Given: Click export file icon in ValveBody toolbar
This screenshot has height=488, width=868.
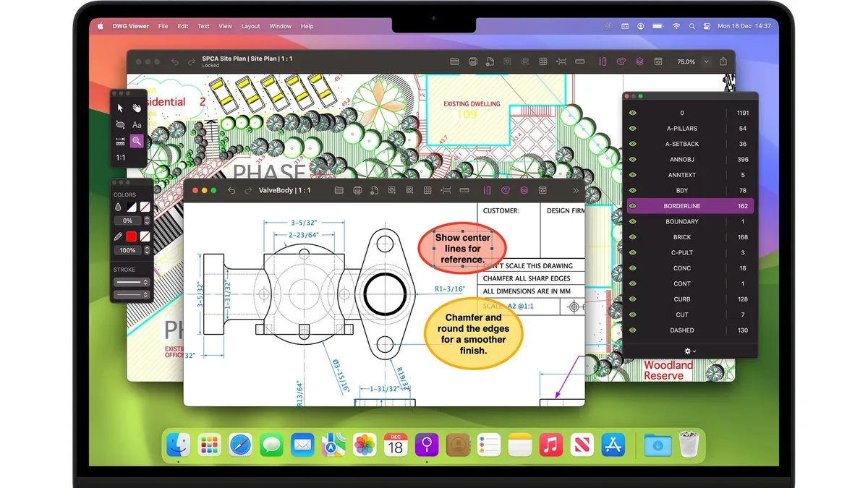Looking at the screenshot, I should click(374, 190).
